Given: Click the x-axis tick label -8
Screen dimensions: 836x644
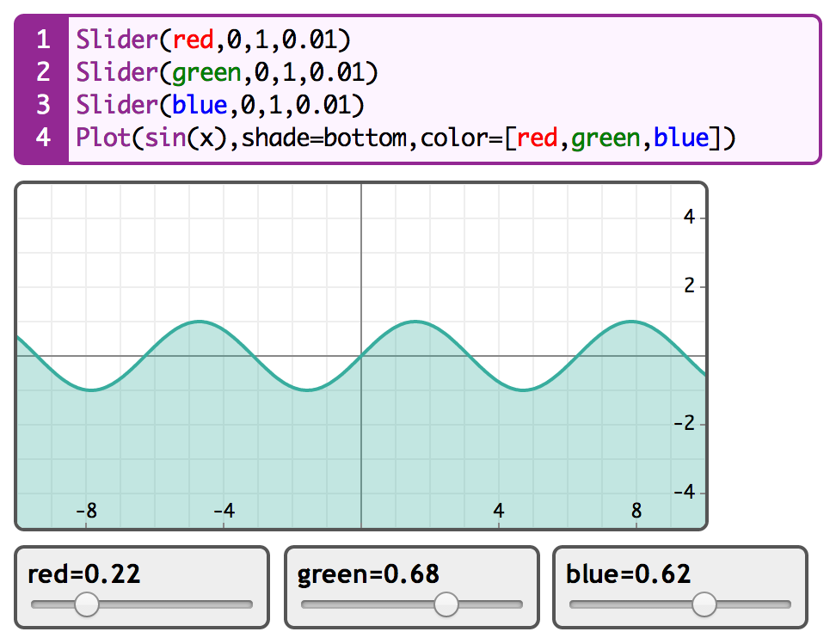Looking at the screenshot, I should click(x=86, y=511).
